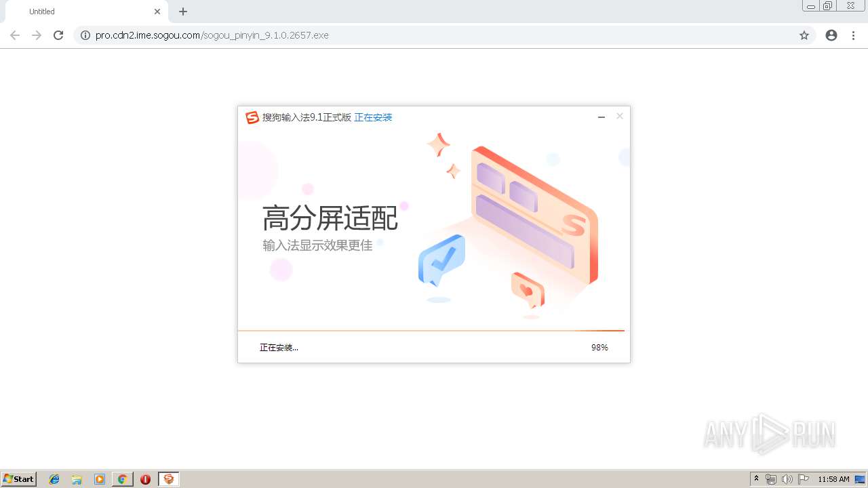
Task: Open the Chrome three-dot menu
Action: 853,35
